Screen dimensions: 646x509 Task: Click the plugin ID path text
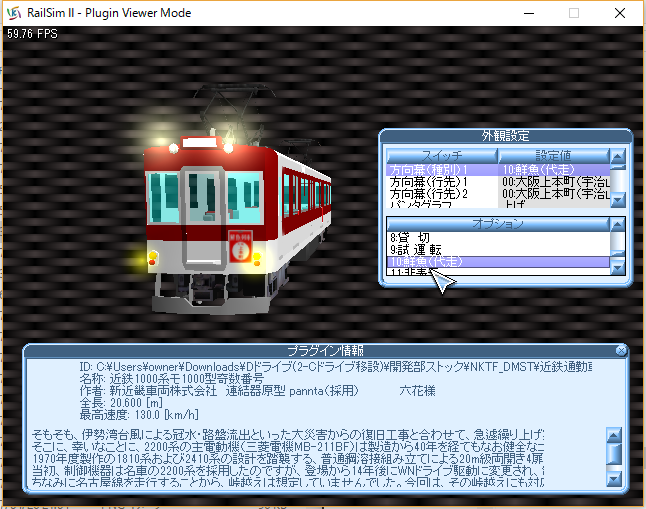336,367
